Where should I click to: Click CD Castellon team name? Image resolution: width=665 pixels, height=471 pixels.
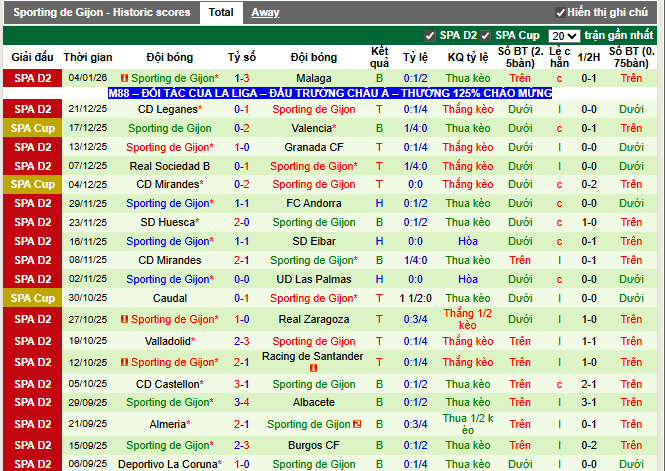point(170,385)
